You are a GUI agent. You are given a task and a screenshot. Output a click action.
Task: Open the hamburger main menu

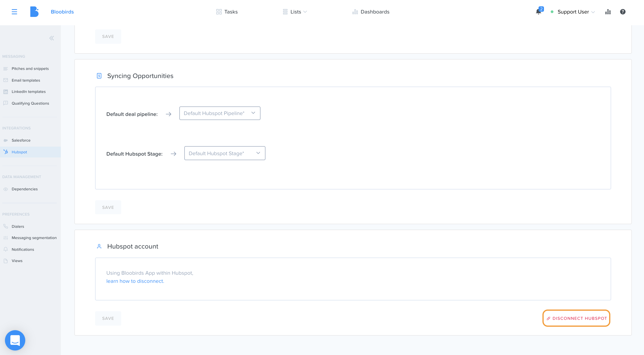pyautogui.click(x=14, y=12)
